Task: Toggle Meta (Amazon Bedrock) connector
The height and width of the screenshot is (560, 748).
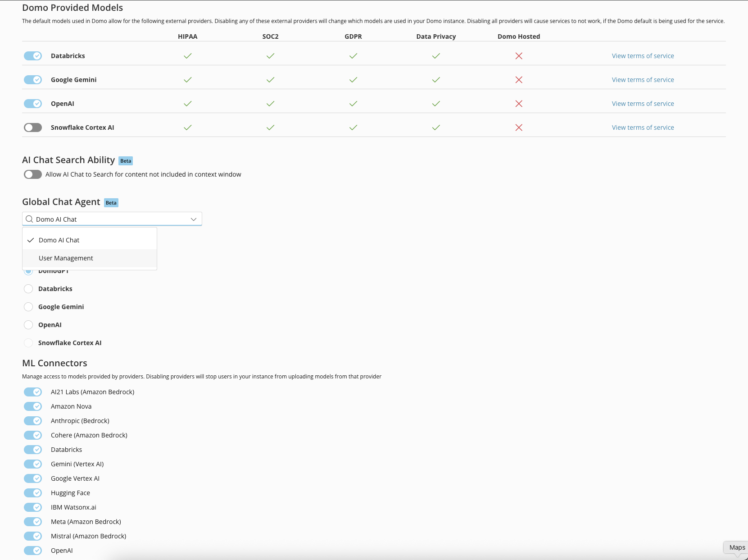Action: coord(33,522)
